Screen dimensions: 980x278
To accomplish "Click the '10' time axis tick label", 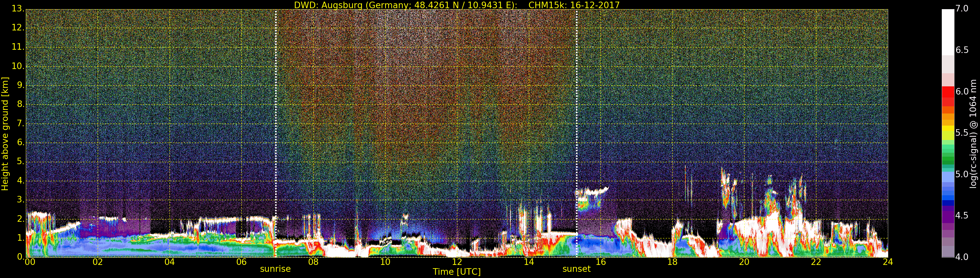I will (385, 262).
